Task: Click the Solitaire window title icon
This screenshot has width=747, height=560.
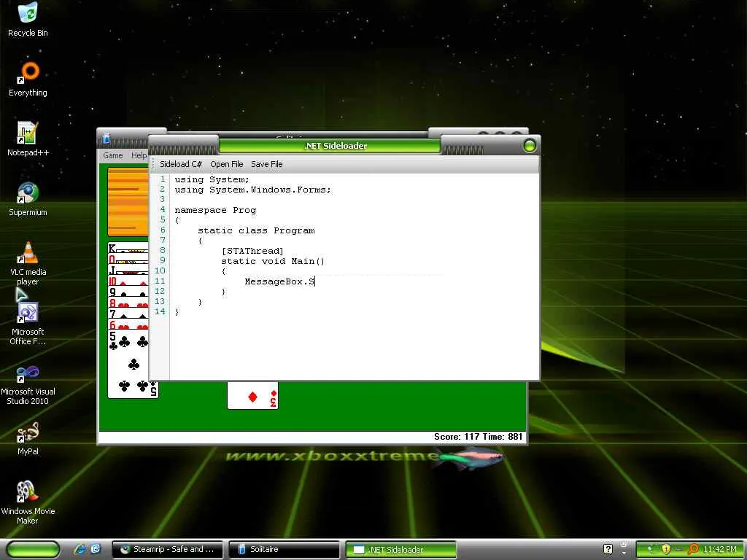Action: [107, 139]
